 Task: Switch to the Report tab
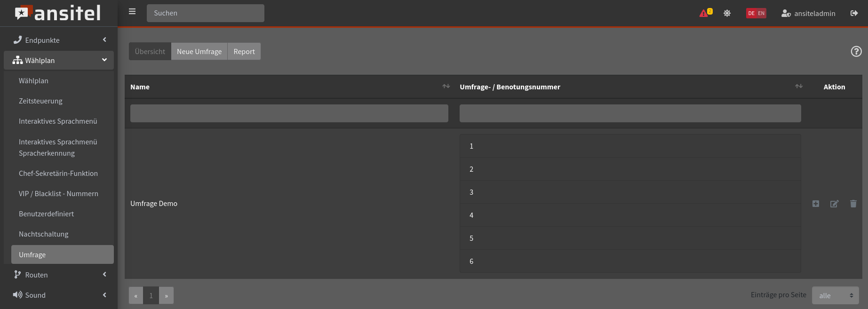(x=244, y=51)
